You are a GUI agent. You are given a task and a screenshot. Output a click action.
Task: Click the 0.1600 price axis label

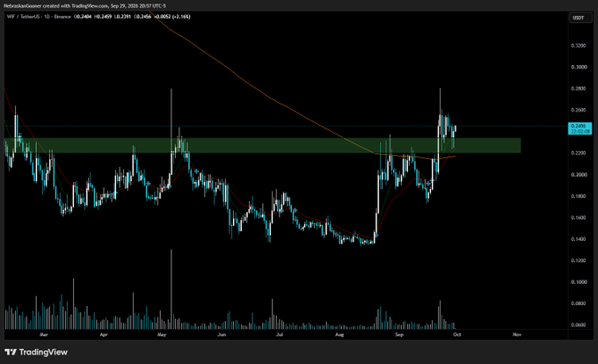(x=579, y=218)
